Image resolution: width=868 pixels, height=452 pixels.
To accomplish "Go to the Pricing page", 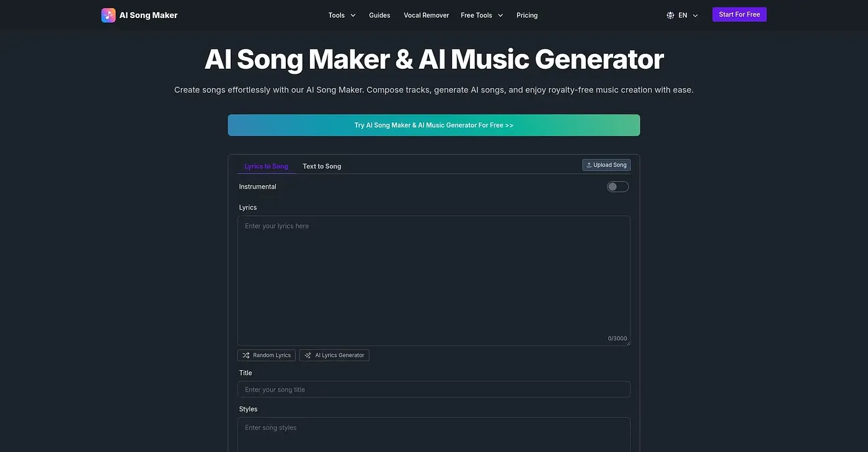I will click(527, 16).
